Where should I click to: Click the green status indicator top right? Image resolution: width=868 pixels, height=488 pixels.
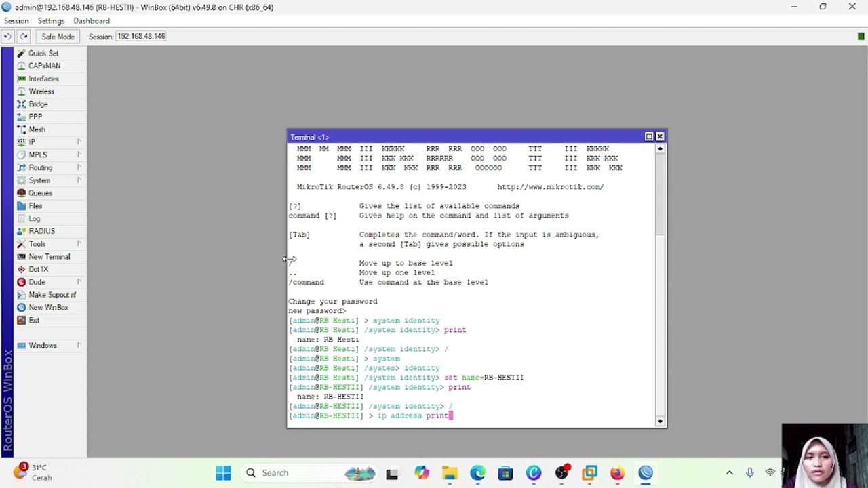[861, 37]
